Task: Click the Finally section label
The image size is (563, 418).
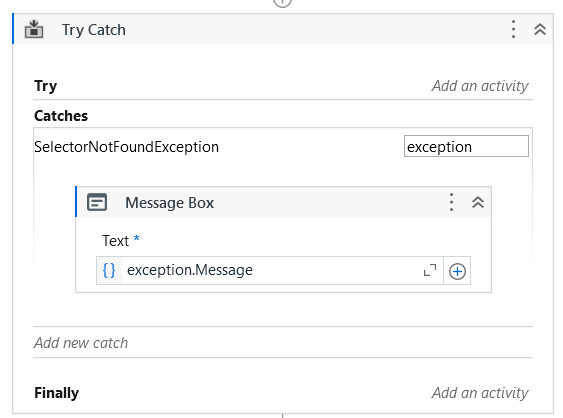Action: (56, 393)
